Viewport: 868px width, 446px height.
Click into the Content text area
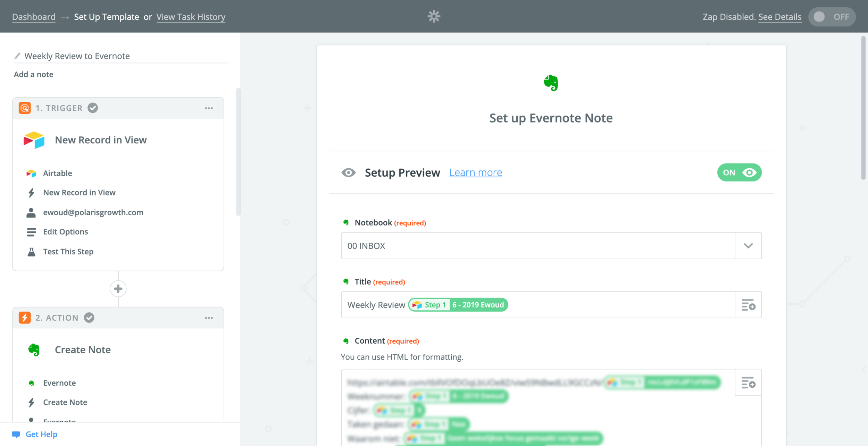(538, 407)
